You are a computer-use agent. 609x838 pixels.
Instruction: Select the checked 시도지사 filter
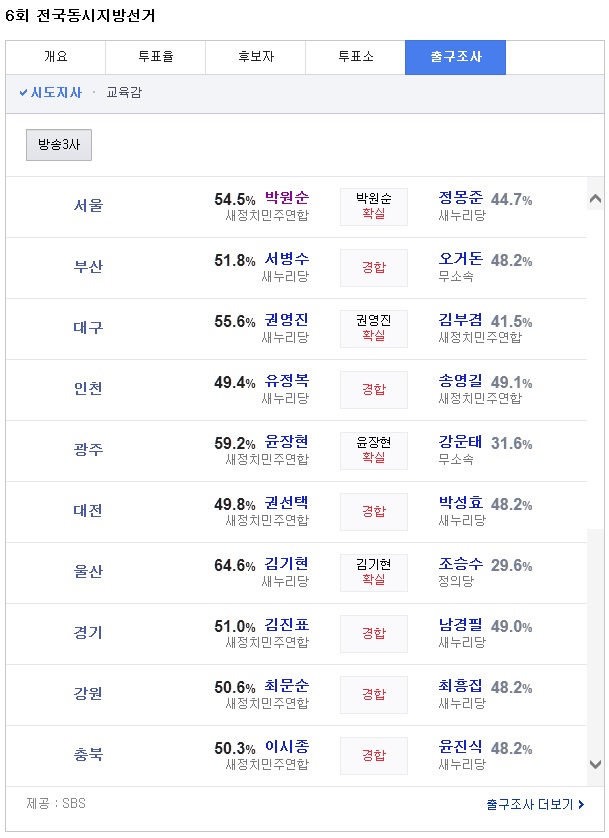50,93
